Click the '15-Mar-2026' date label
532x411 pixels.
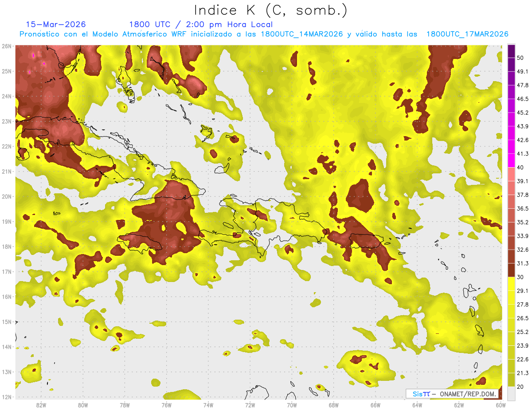(x=55, y=24)
